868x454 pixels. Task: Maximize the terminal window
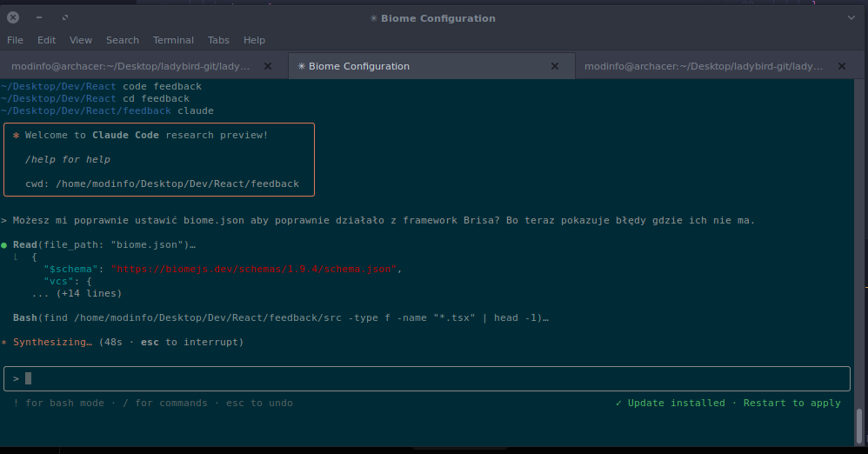point(66,17)
